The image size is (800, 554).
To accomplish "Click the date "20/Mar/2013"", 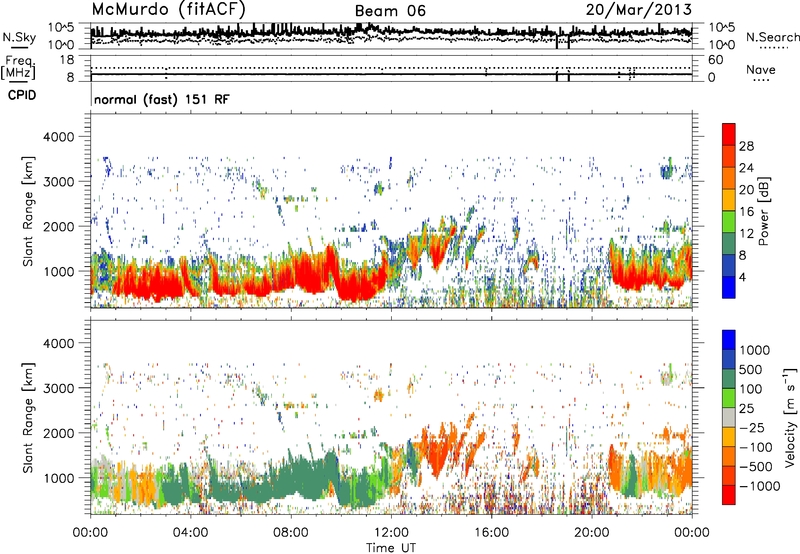I will pyautogui.click(x=639, y=10).
